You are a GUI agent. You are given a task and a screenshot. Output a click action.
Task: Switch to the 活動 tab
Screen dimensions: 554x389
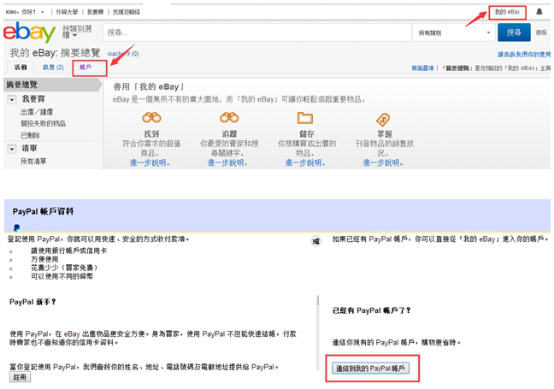(20, 67)
